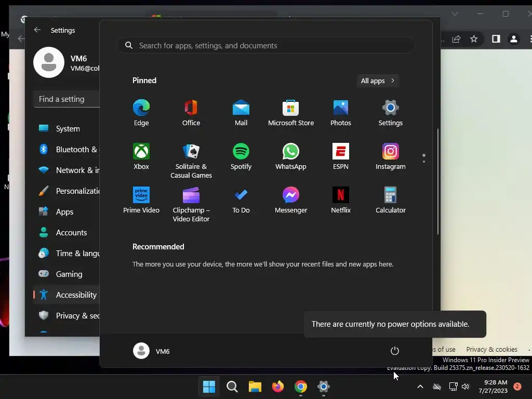The height and width of the screenshot is (399, 532).
Task: Open the Calculator app
Action: tap(391, 200)
